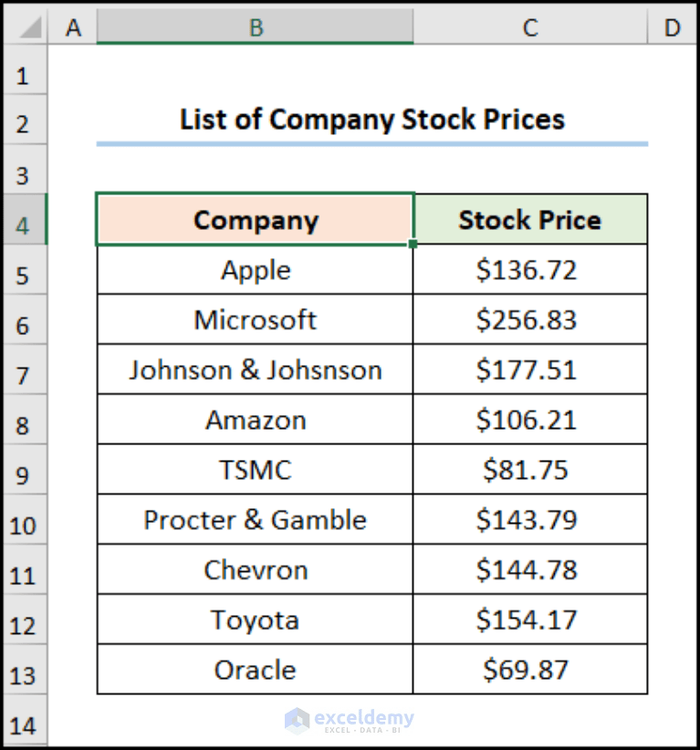The image size is (700, 750).
Task: Click the cell containing Apple
Action: pyautogui.click(x=256, y=269)
